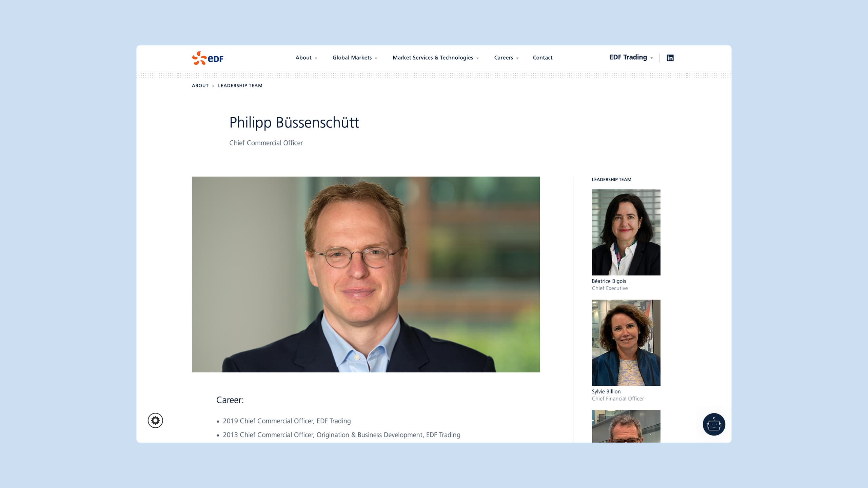The image size is (868, 488).
Task: Click the EDF logo
Action: pyautogui.click(x=208, y=58)
